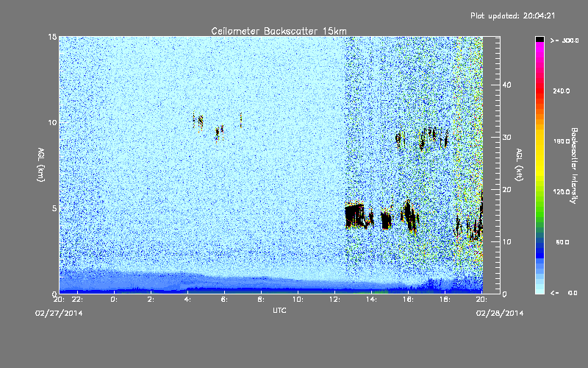Click the '12:' time tick label
This screenshot has width=588, height=368.
[x=334, y=300]
